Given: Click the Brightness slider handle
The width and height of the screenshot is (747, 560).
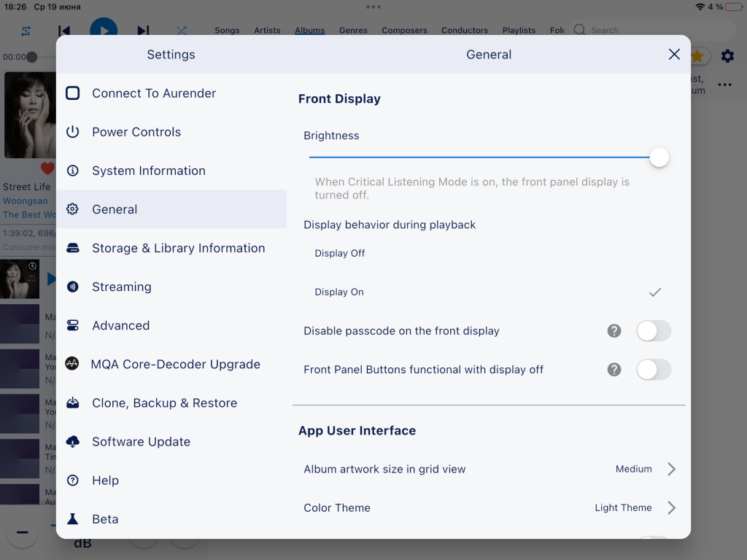Looking at the screenshot, I should (659, 157).
